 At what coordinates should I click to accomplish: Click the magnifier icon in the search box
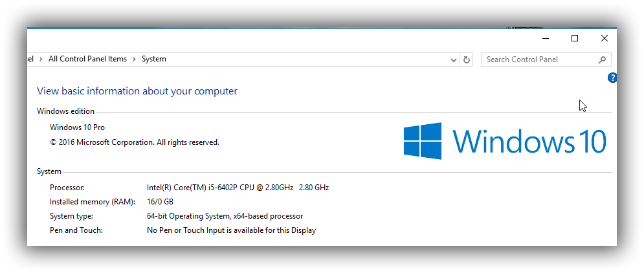(x=602, y=60)
